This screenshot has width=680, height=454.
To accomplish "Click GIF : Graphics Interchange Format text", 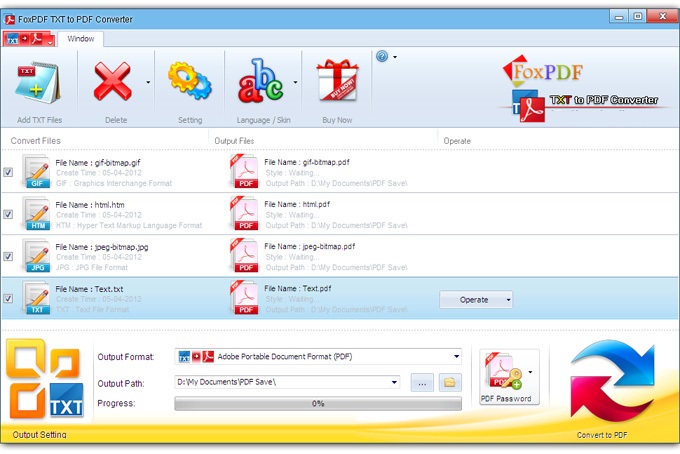I will click(114, 183).
